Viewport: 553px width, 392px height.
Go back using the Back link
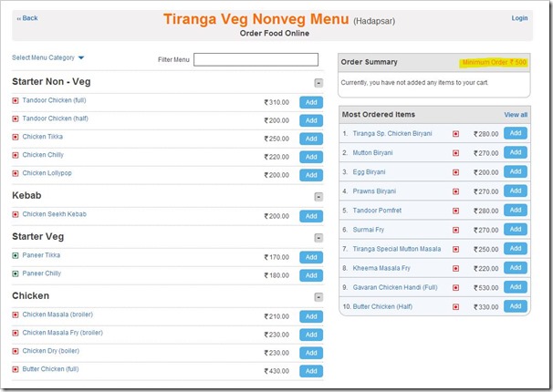[x=27, y=18]
